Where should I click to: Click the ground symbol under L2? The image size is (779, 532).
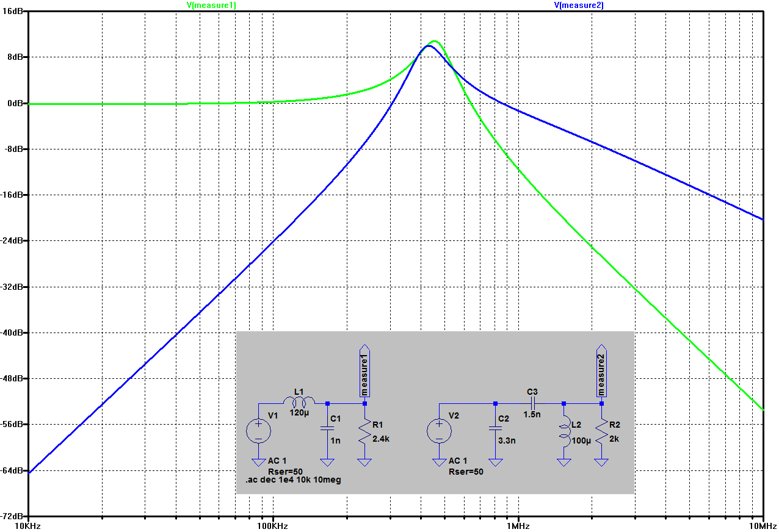coord(564,462)
